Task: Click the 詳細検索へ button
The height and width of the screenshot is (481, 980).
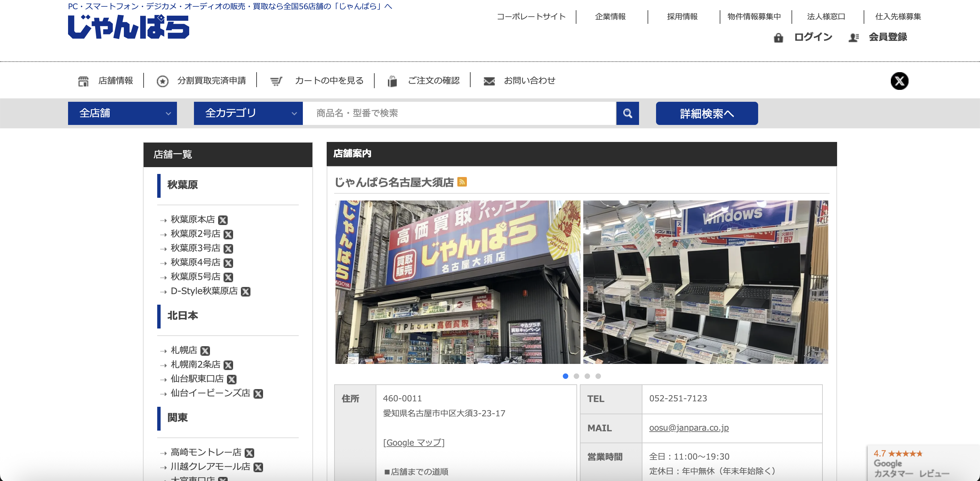Action: coord(706,113)
